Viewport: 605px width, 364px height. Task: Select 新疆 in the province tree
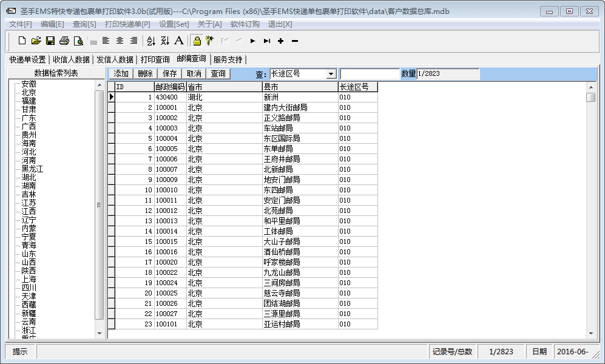click(x=29, y=313)
